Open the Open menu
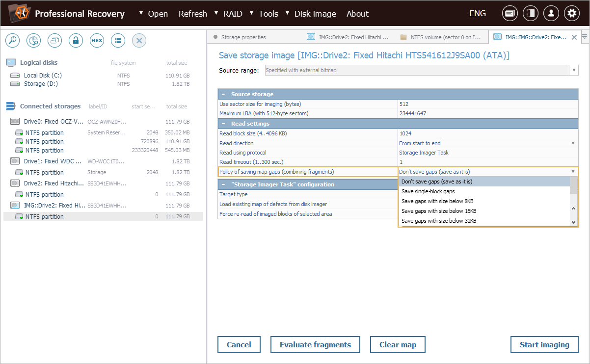590x364 pixels. click(158, 14)
